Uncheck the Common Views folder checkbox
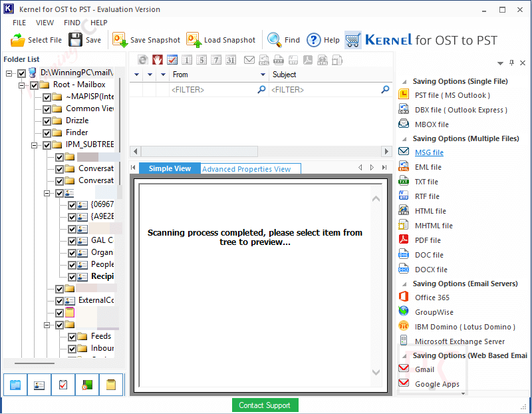The image size is (532, 414). click(47, 109)
